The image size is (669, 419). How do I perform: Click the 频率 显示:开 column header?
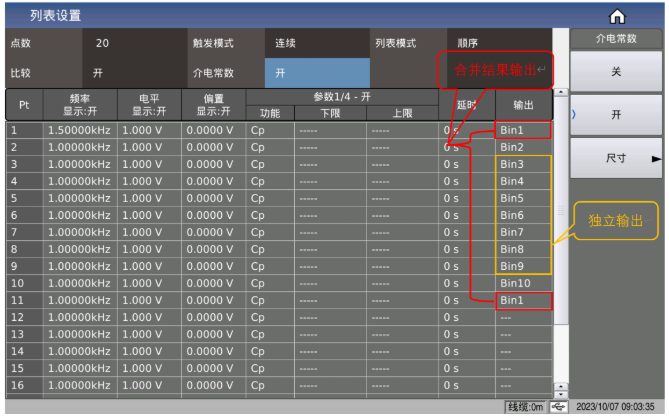point(80,105)
